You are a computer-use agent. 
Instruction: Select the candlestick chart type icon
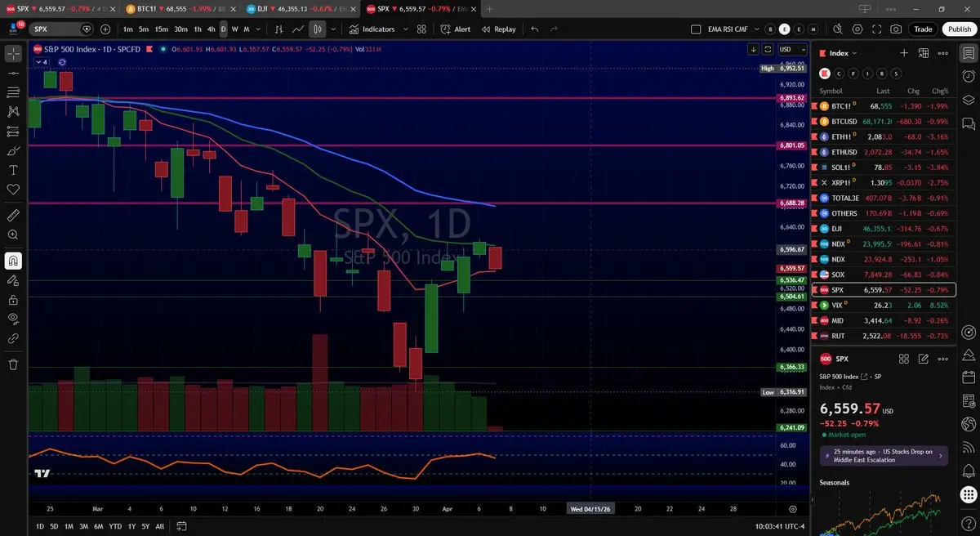318,29
